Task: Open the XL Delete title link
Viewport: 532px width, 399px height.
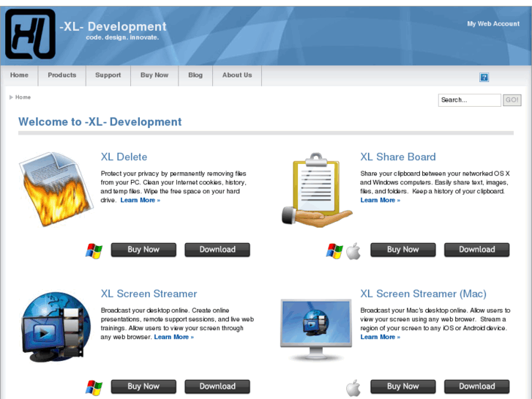Action: click(124, 157)
